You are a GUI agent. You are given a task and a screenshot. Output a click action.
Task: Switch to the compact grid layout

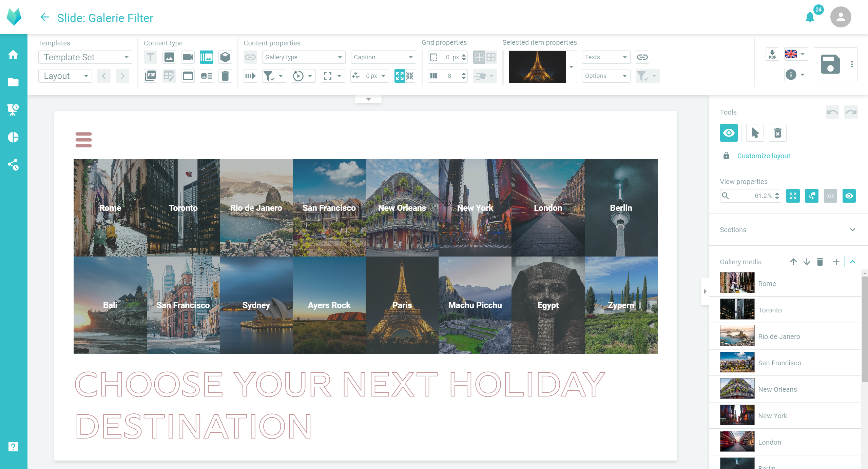[x=491, y=57]
